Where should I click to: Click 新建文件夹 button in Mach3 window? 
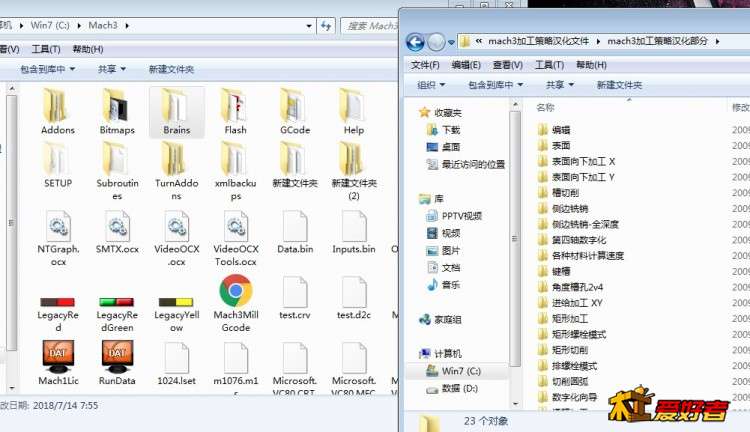point(171,69)
